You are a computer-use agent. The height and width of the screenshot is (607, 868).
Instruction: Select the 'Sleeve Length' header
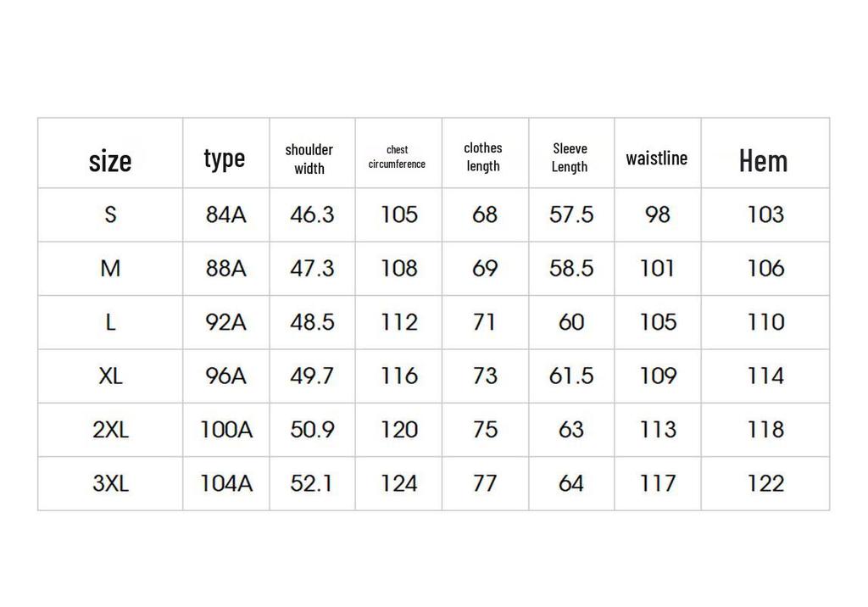(x=570, y=158)
